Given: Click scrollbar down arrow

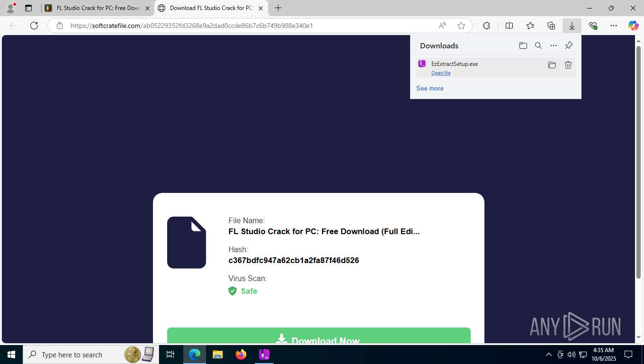Looking at the screenshot, I should [638, 337].
